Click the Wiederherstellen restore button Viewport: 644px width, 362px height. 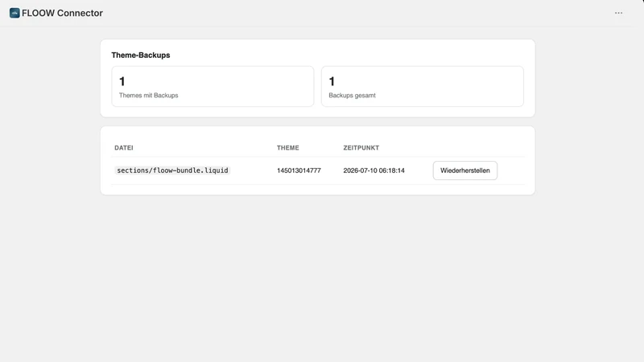pos(465,171)
